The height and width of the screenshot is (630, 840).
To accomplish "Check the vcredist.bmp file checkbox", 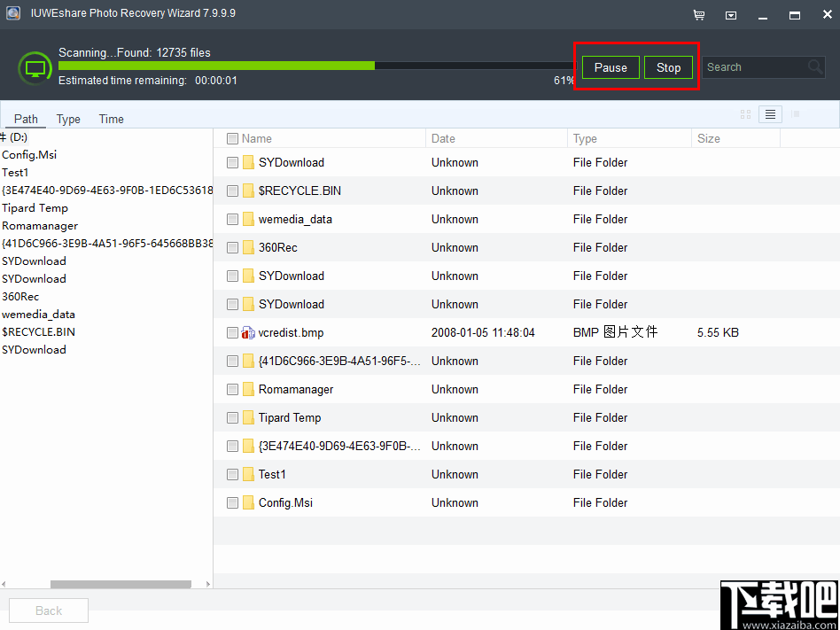I will tap(231, 332).
